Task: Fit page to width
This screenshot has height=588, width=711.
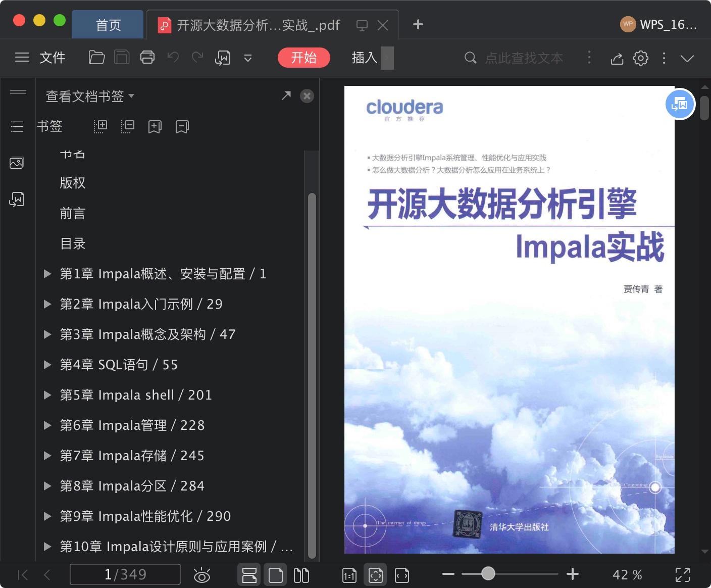Action: 402,575
